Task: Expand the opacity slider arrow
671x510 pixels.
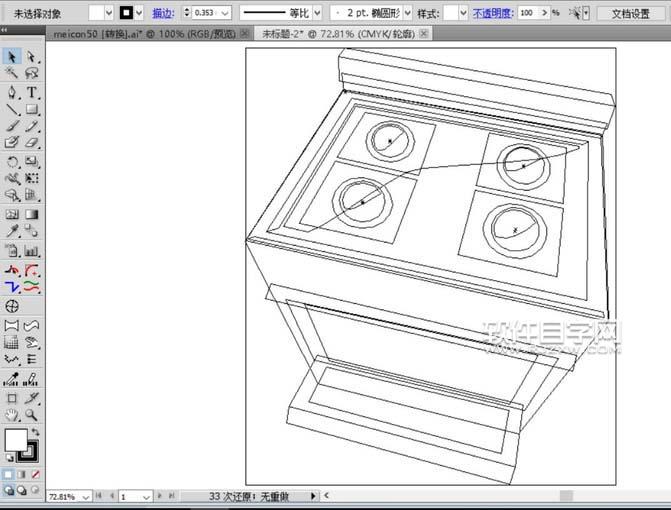Action: pyautogui.click(x=545, y=13)
